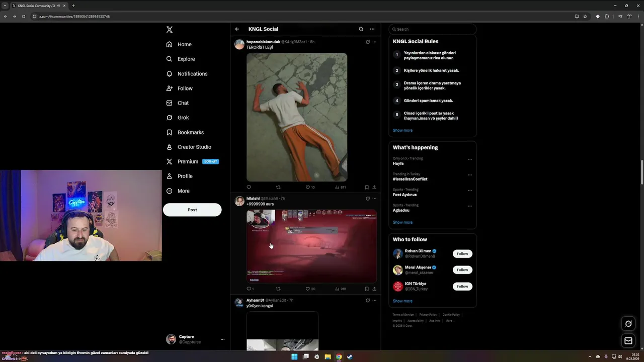Bookmark this page with star icon
644x362 pixels.
click(585, 17)
